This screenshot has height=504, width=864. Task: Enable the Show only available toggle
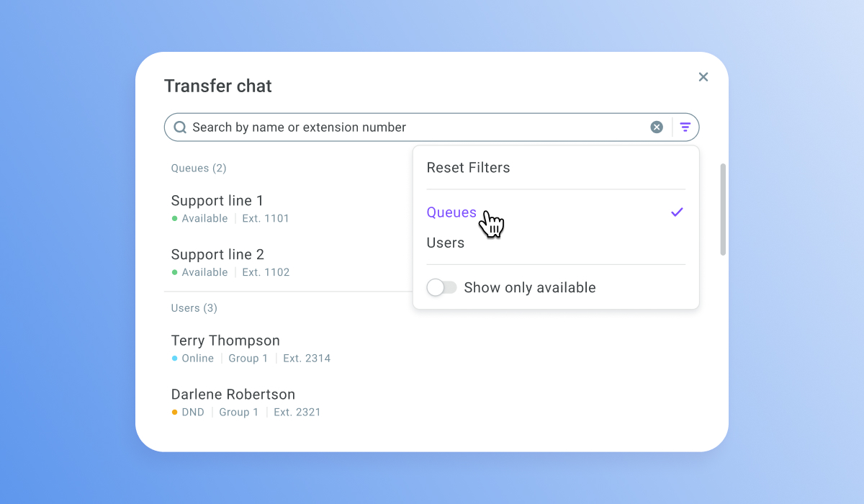[441, 287]
